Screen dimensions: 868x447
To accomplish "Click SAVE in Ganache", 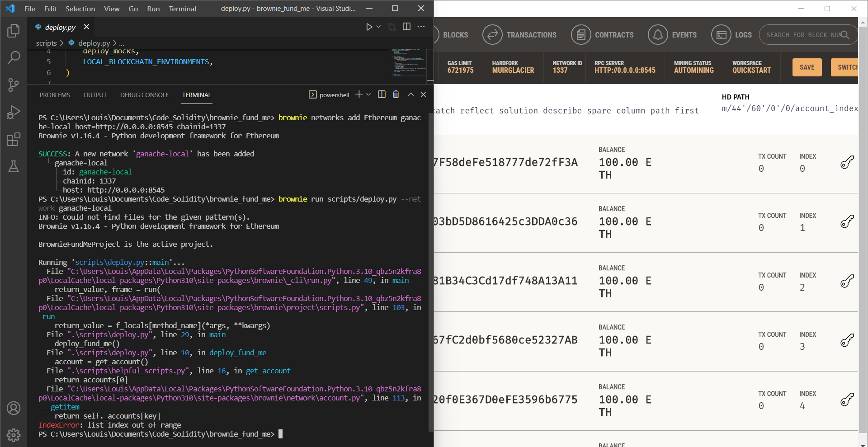I will (x=807, y=67).
